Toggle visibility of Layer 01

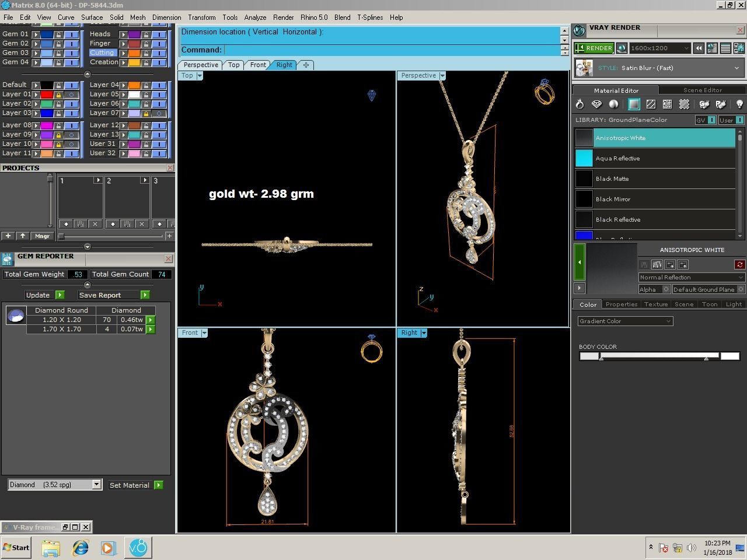click(x=72, y=94)
